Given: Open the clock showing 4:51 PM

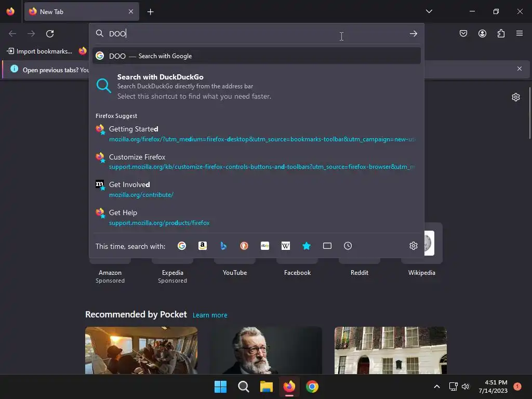Looking at the screenshot, I should point(493,387).
